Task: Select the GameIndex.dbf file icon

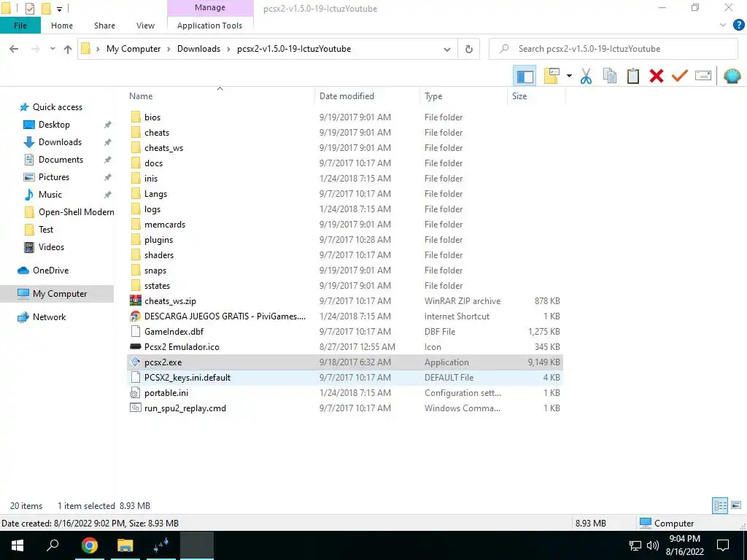Action: tap(136, 332)
